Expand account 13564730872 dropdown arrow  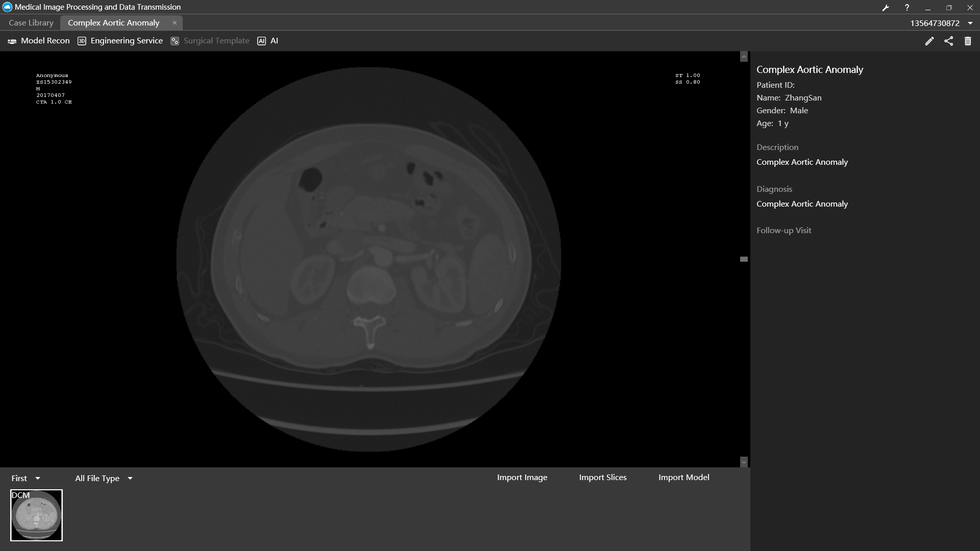970,23
